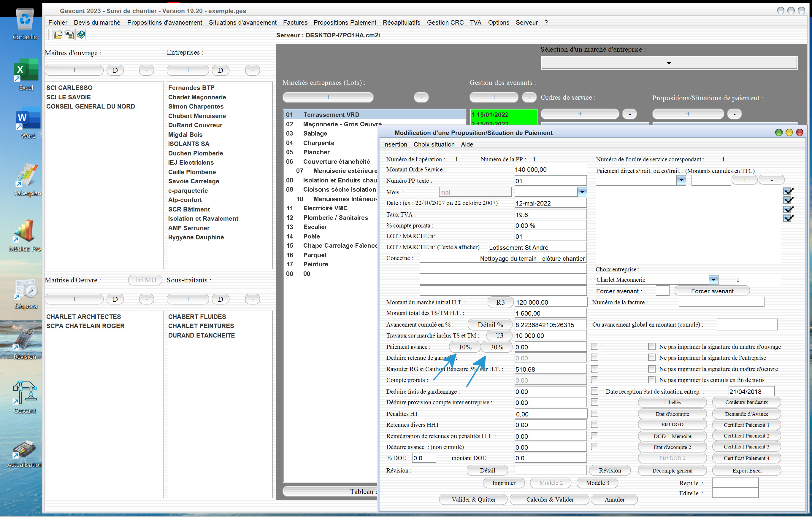
Task: Launch the Word desktop shortcut
Action: 28,123
